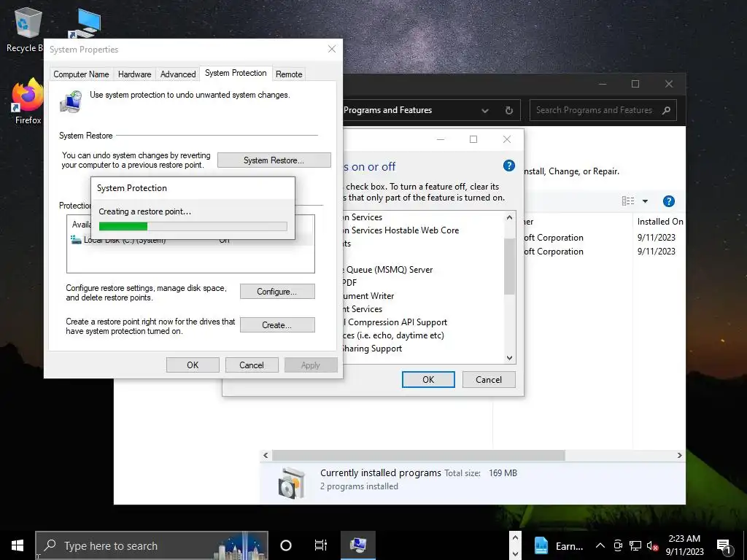Expand the address bar history dropdown
Screen dimensions: 747x560
click(x=485, y=111)
